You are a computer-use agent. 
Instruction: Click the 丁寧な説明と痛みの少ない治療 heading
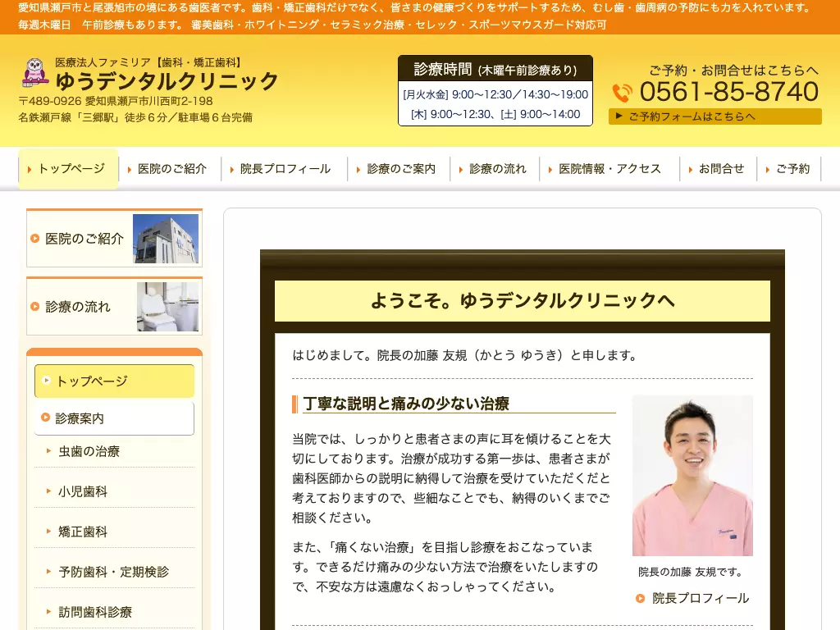point(406,404)
